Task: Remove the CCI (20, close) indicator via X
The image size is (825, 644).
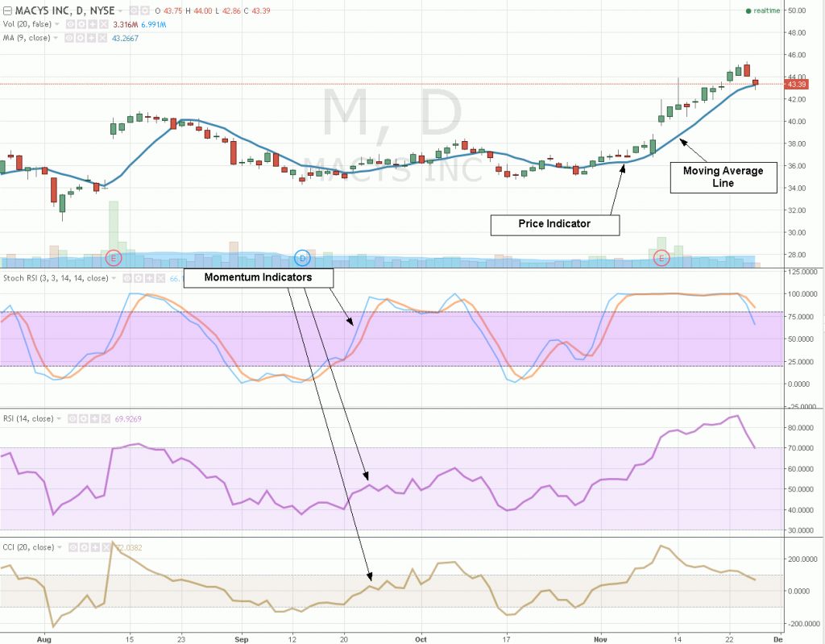Action: coord(106,547)
